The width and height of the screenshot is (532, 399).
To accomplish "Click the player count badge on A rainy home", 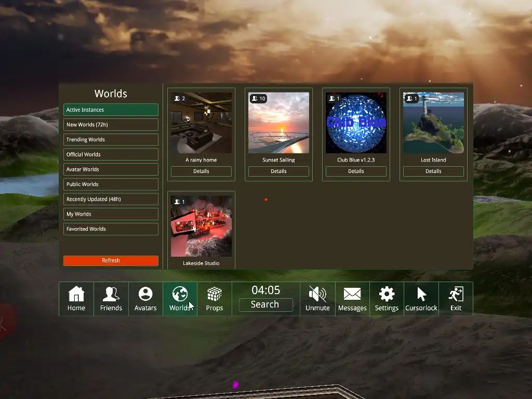I will tap(180, 99).
